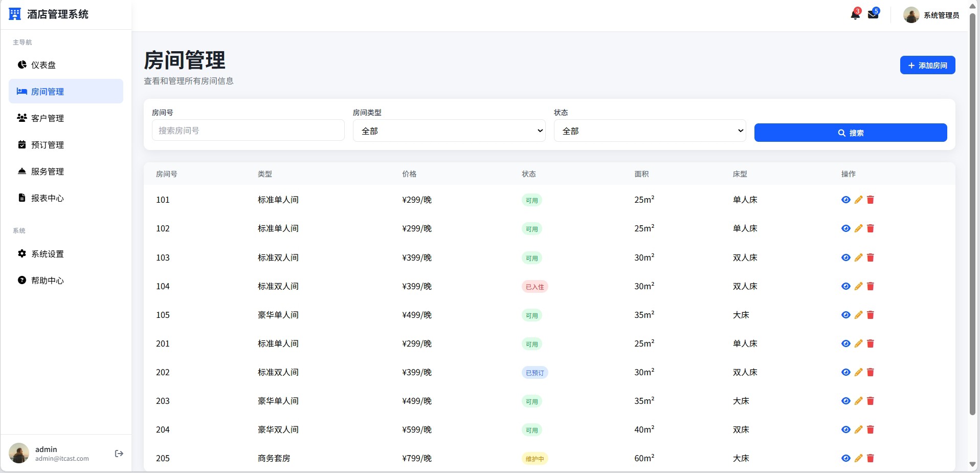
Task: View room 204 details eye icon
Action: 845,429
